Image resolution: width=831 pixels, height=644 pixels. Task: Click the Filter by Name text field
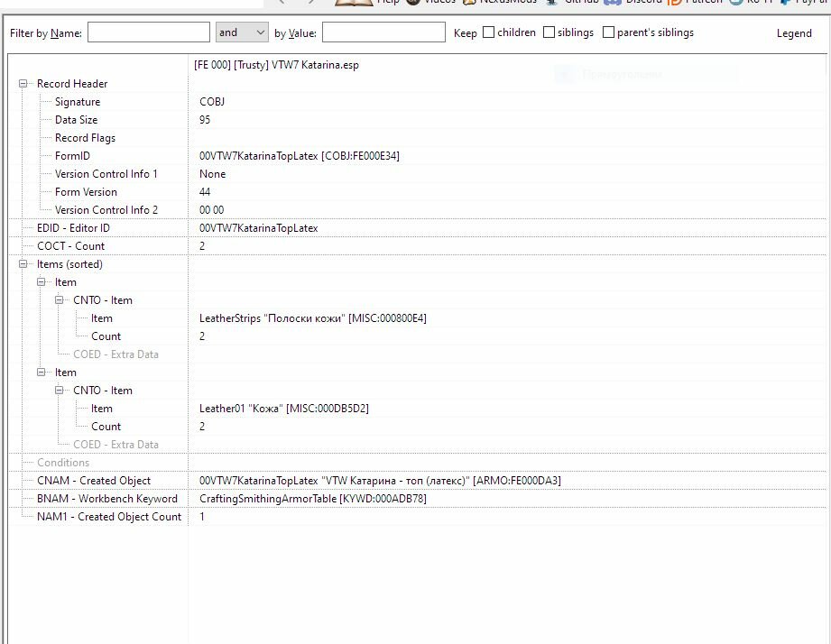point(148,32)
